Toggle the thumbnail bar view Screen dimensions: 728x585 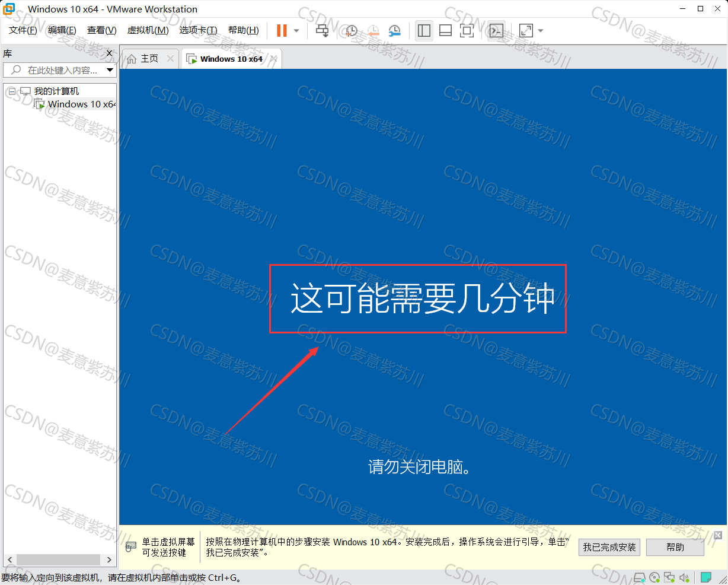pos(445,30)
